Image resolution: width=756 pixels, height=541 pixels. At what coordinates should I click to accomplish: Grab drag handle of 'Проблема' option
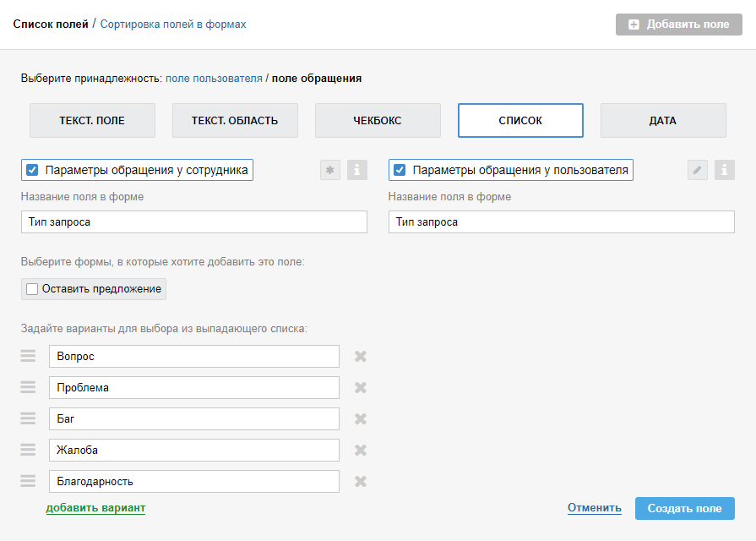coord(28,387)
